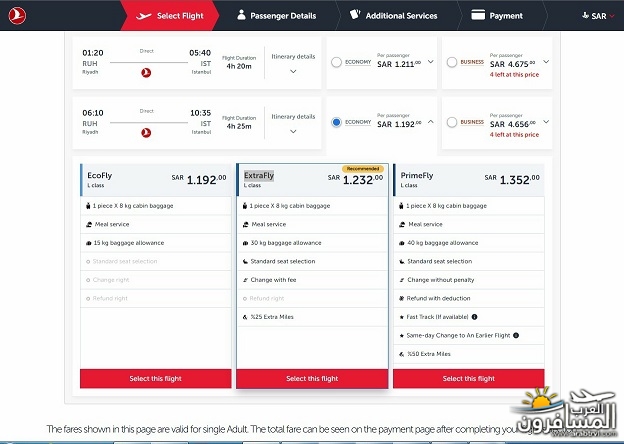The image size is (624, 444).
Task: Click "4 left at this price" under SAR 4.675
Action: pos(514,75)
